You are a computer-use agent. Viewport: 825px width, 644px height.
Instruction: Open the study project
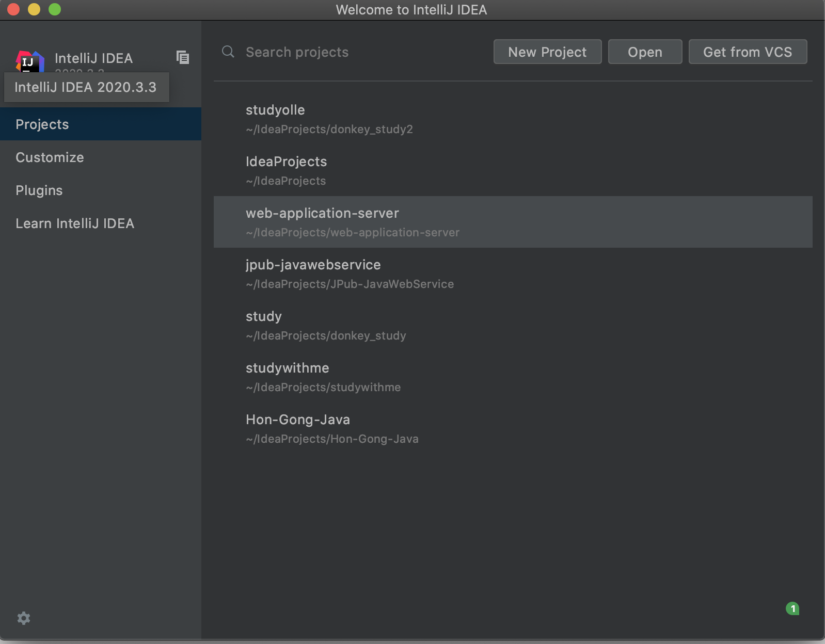tap(513, 325)
